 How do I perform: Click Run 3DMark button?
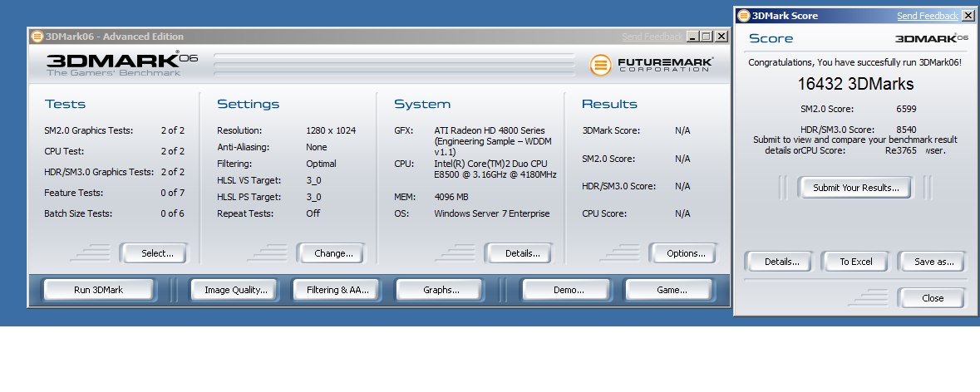point(98,290)
